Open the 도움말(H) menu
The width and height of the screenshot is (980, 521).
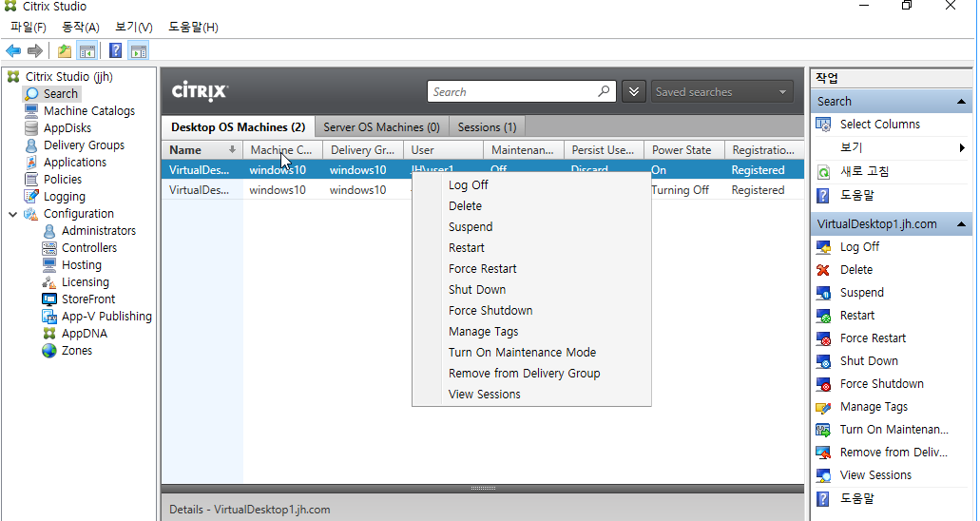click(x=193, y=27)
